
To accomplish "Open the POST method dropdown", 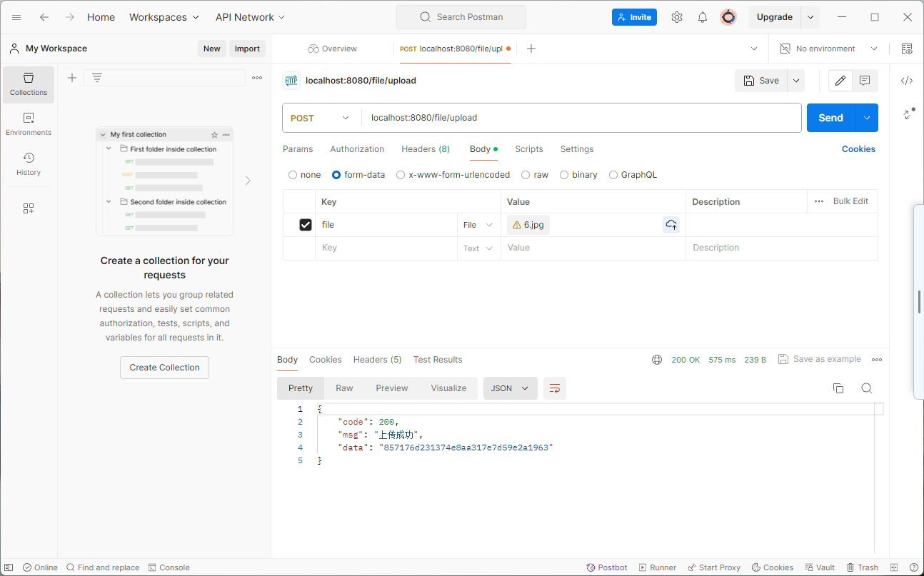I will pos(321,118).
